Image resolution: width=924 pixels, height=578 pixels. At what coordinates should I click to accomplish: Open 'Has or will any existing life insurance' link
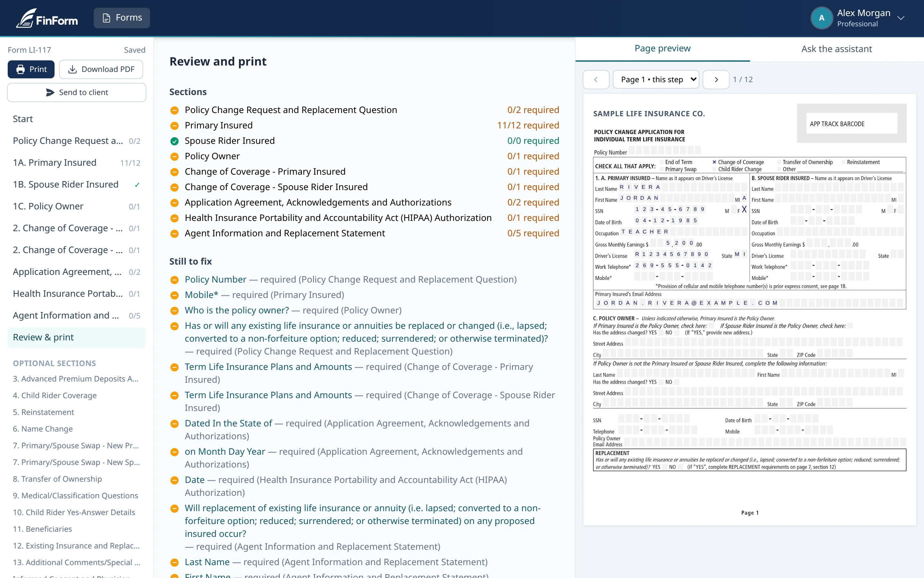pos(366,332)
